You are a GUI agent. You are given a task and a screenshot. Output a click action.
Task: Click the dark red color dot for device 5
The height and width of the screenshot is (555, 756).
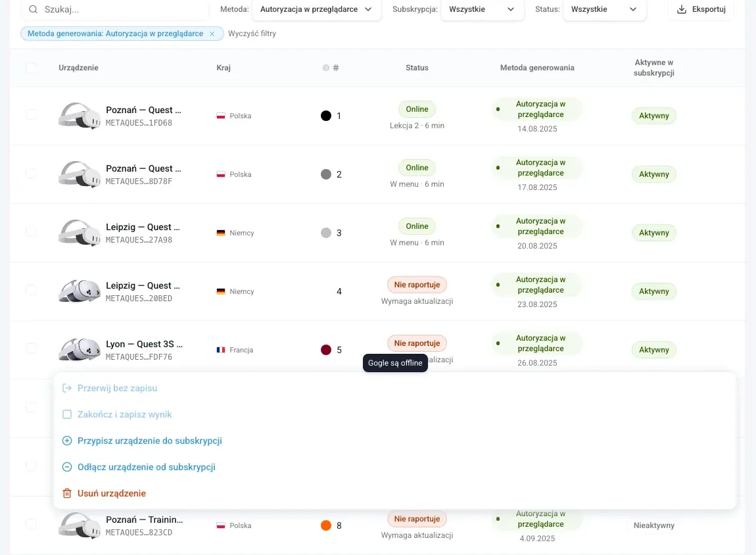326,350
